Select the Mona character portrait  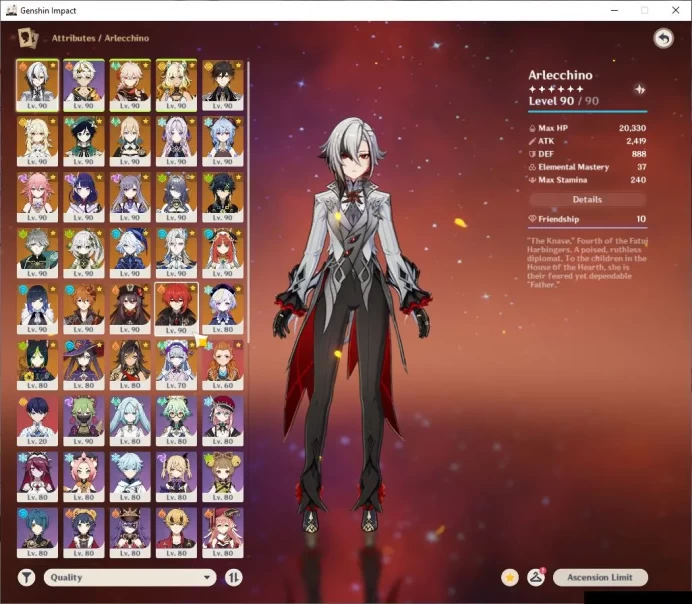pyautogui.click(x=84, y=365)
